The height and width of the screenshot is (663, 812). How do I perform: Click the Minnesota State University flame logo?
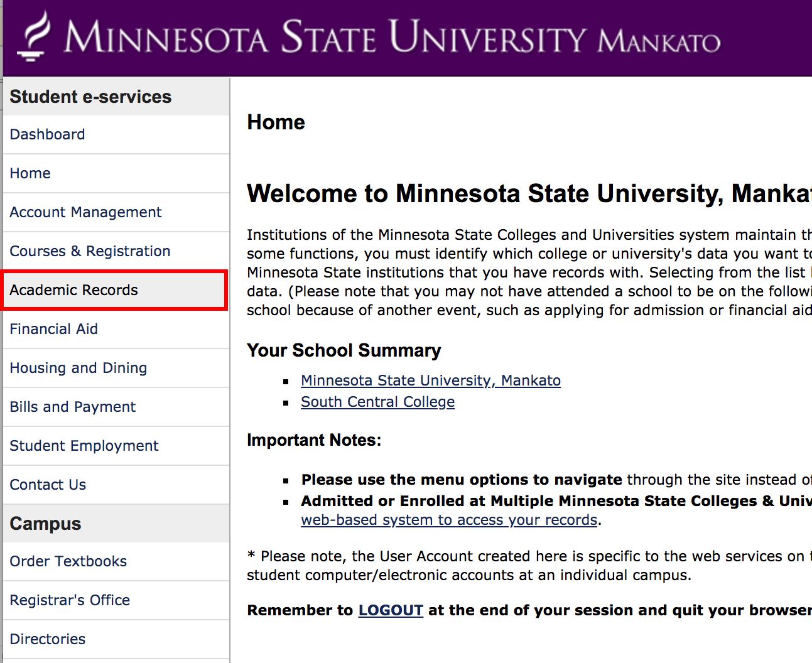coord(33,36)
